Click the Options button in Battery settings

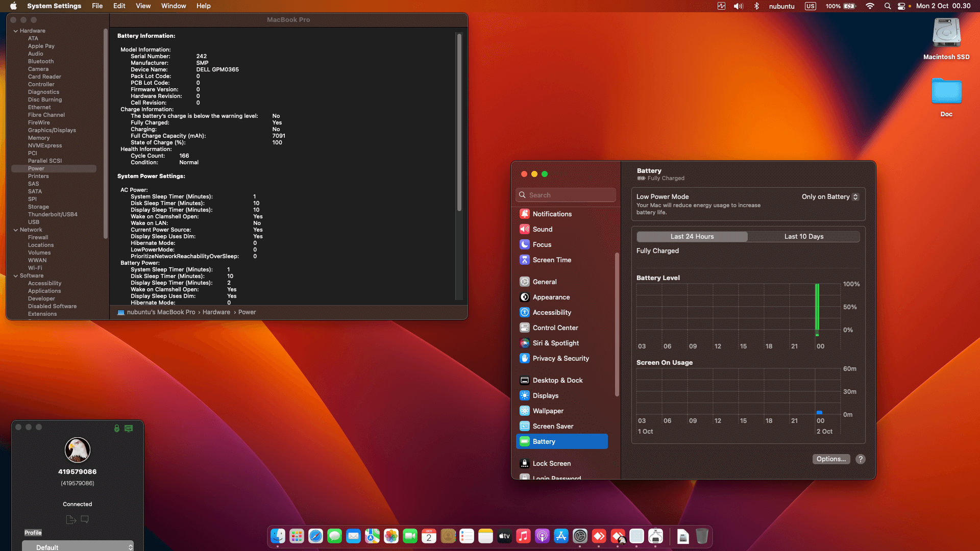click(x=831, y=459)
